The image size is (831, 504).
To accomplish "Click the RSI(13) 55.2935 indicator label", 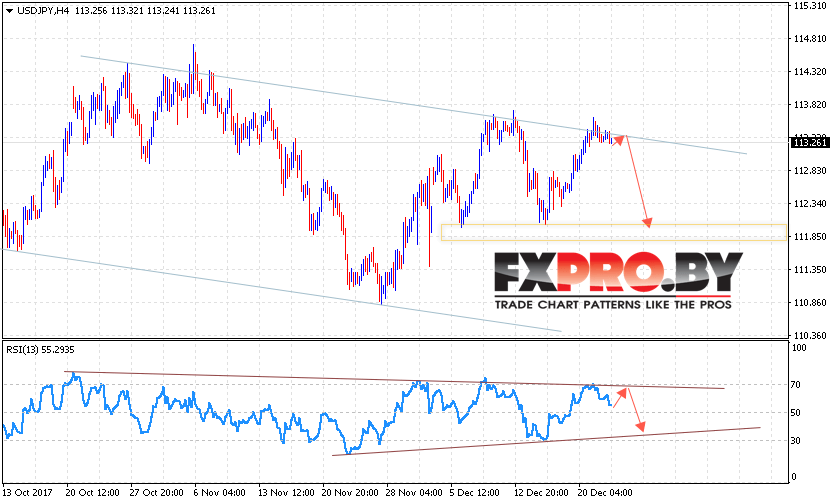I will point(40,349).
